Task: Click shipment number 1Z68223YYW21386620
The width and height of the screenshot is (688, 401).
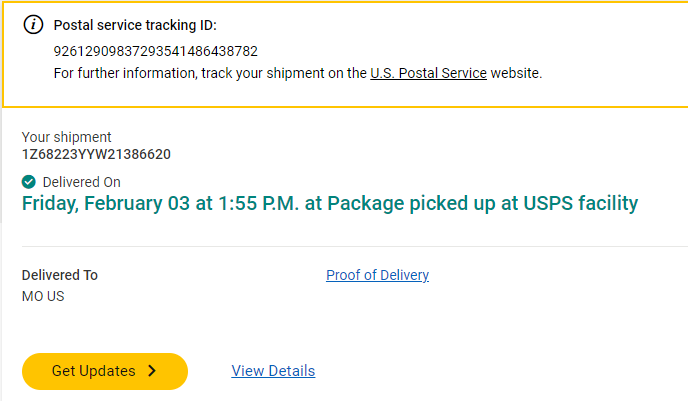Action: coord(96,154)
